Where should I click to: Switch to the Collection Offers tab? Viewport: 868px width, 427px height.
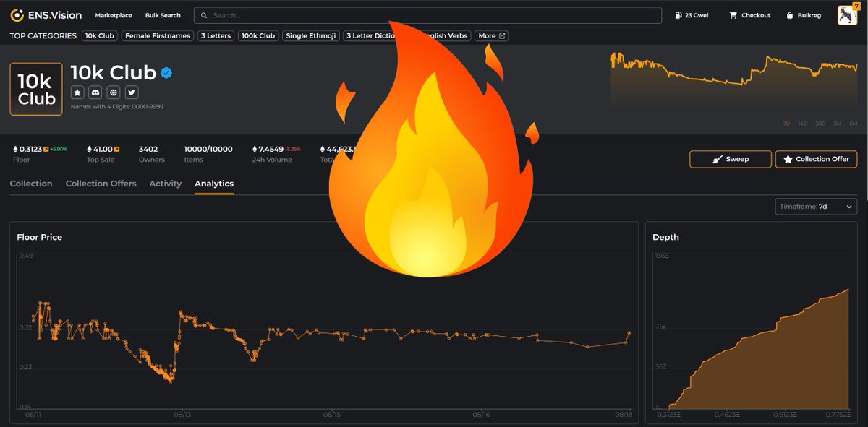pyautogui.click(x=101, y=184)
